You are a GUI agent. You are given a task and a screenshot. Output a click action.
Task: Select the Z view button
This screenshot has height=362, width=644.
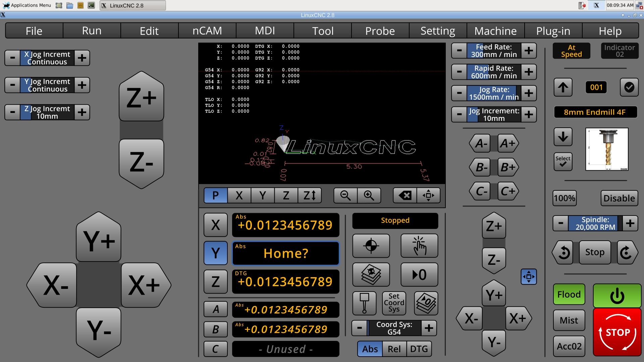pyautogui.click(x=286, y=195)
